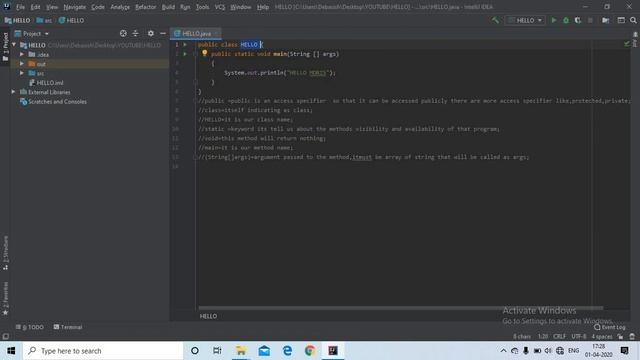This screenshot has width=640, height=360.
Task: Open the File menu
Action: click(20, 7)
